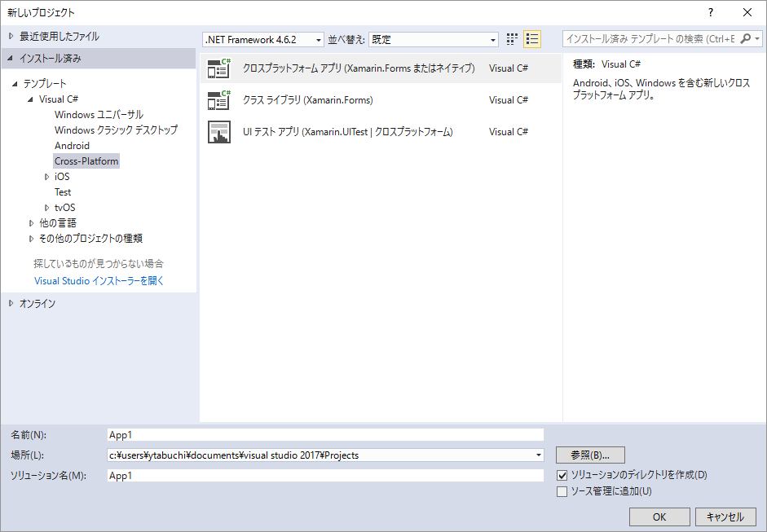Collapse the Visual C# tree node

pos(30,99)
